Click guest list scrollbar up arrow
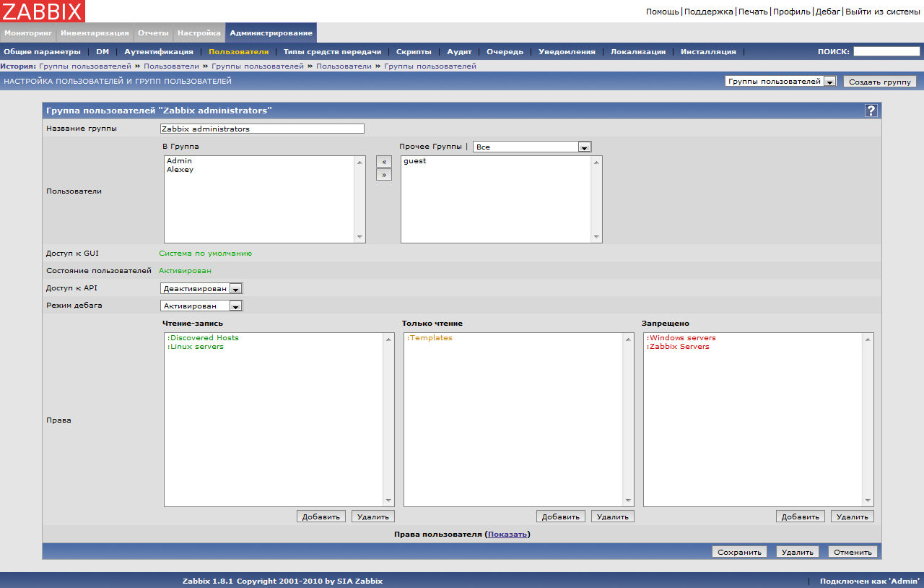This screenshot has height=588, width=924. 596,162
